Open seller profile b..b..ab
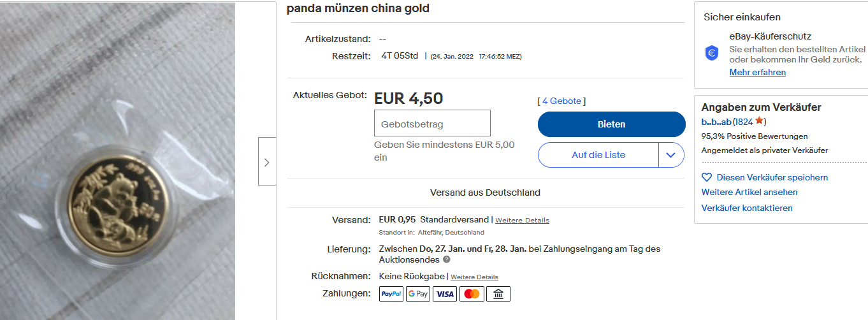This screenshot has width=868, height=320. tap(716, 122)
